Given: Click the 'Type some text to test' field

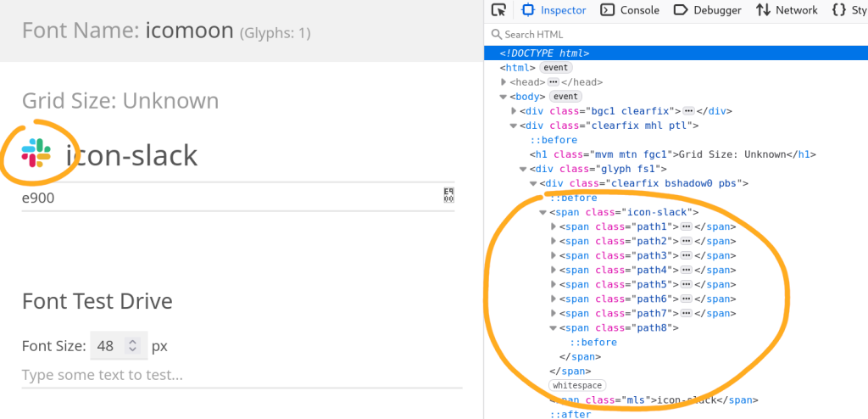Looking at the screenshot, I should (x=242, y=375).
